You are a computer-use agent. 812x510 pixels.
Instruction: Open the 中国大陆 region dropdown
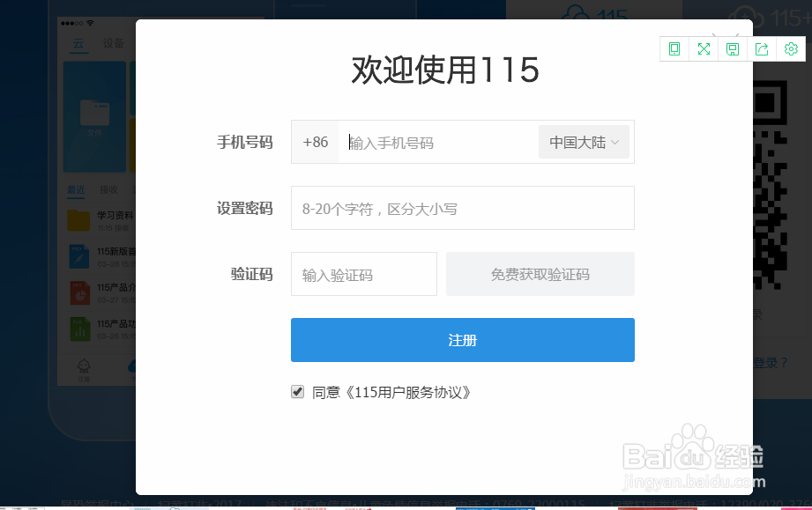584,142
